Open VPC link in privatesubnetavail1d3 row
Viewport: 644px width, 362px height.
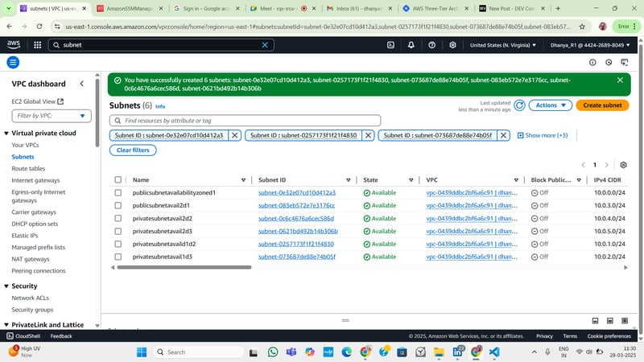click(x=472, y=257)
